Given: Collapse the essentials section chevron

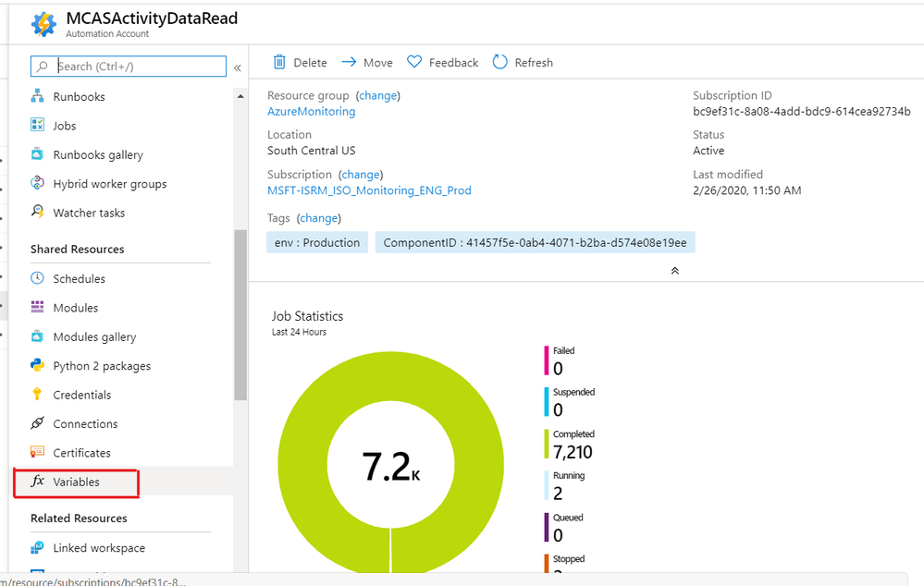Looking at the screenshot, I should (674, 270).
